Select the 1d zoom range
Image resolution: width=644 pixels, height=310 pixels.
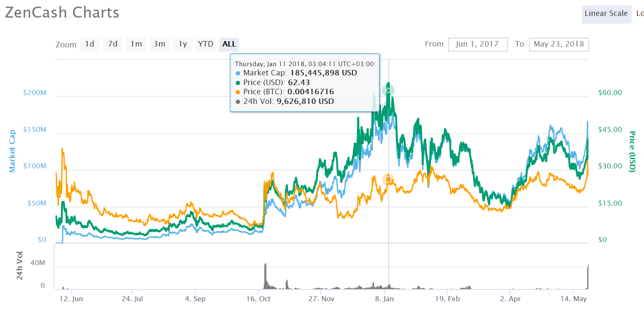89,44
